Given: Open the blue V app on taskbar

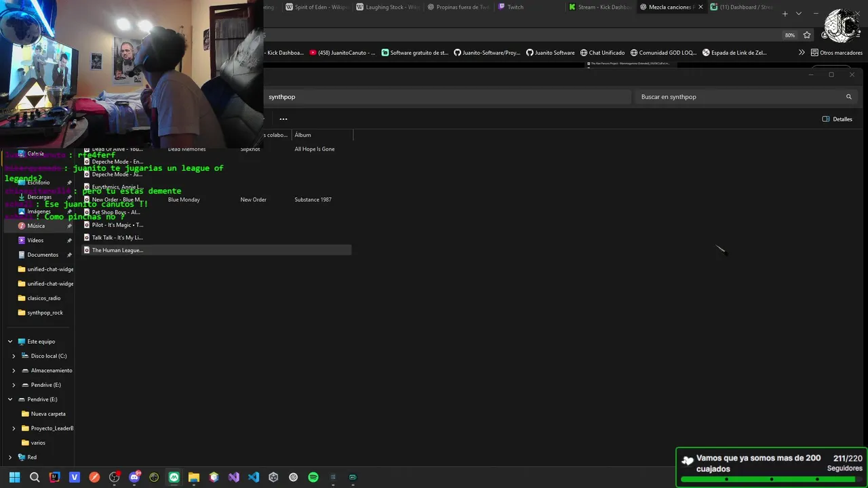Looking at the screenshot, I should 75,477.
